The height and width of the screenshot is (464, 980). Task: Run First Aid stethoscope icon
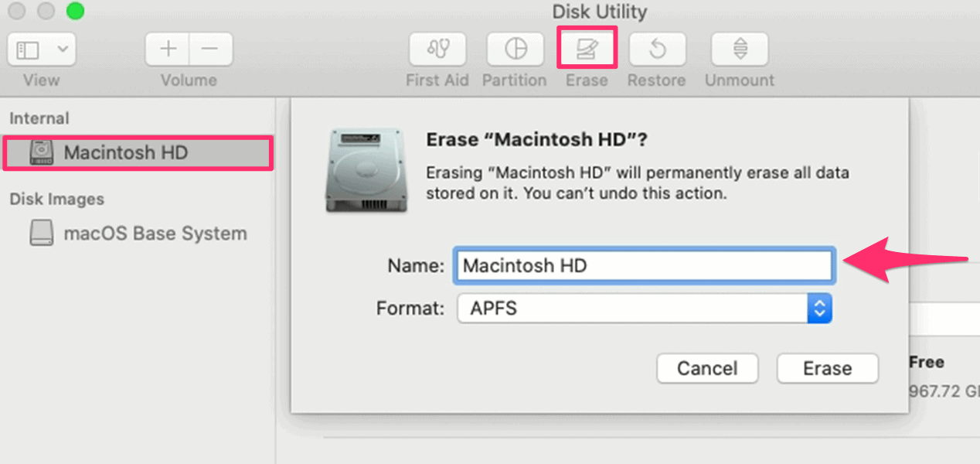tap(437, 49)
